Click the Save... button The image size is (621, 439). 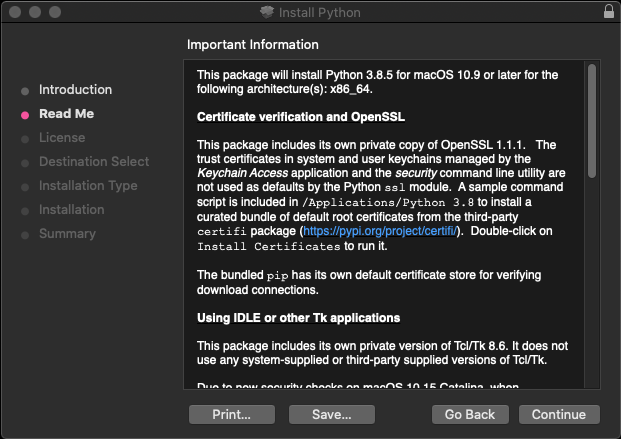click(x=332, y=414)
